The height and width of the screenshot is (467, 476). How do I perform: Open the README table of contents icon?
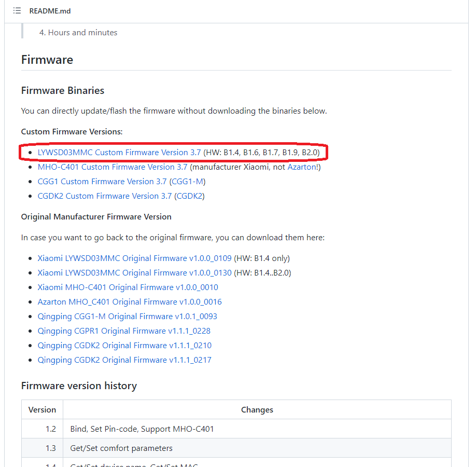[x=17, y=10]
